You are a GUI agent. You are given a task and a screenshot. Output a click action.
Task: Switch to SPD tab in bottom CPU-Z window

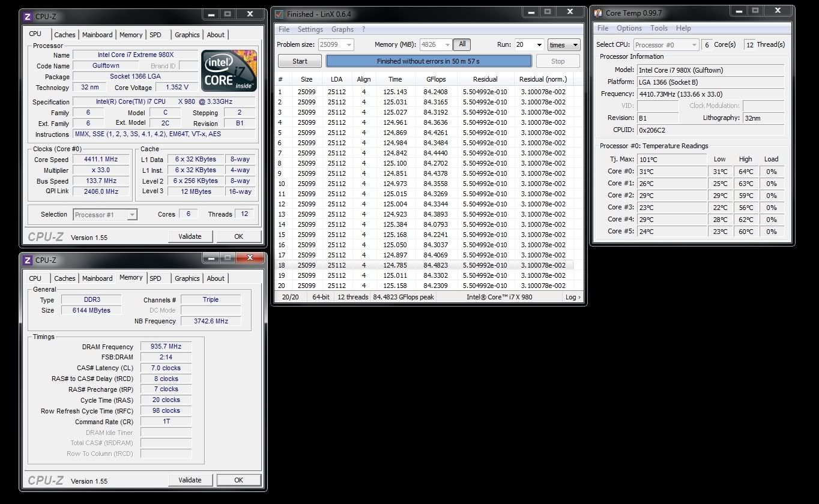point(156,278)
